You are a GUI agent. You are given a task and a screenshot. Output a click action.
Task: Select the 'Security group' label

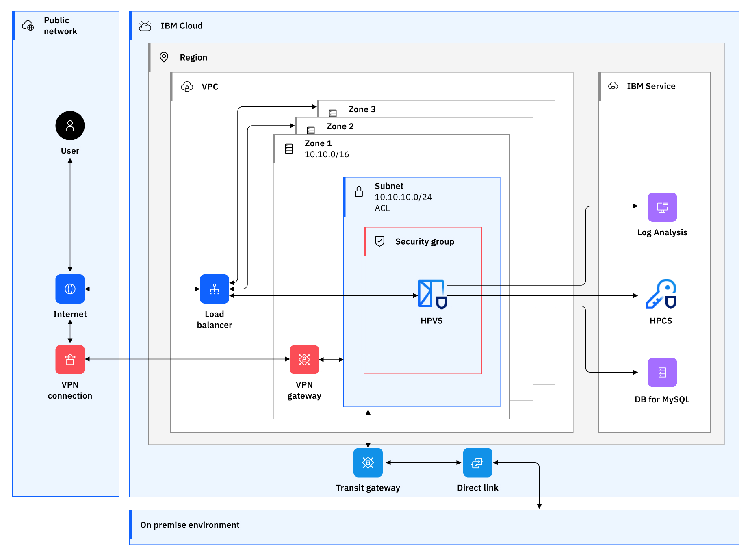pos(425,242)
